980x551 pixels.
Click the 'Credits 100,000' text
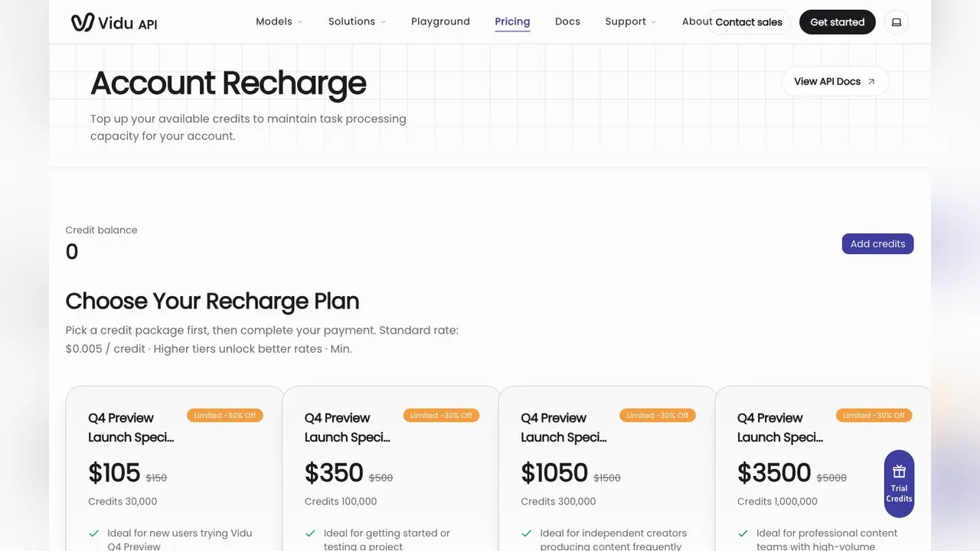click(x=341, y=502)
